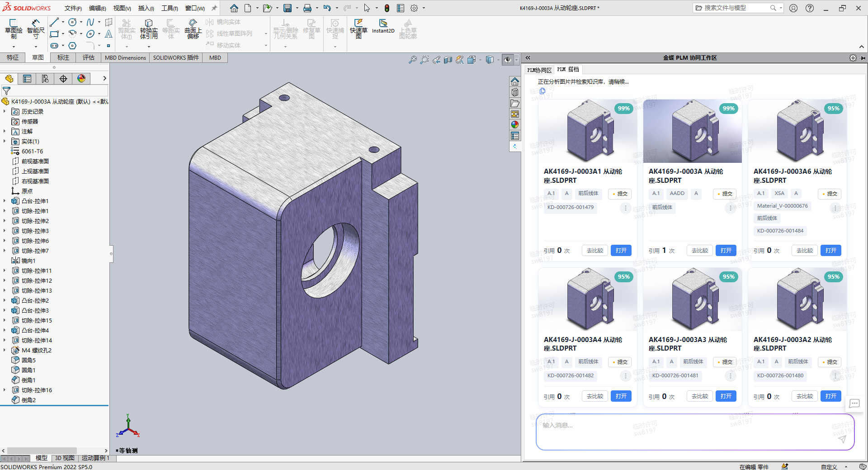Viewport: 868px width, 470px height.
Task: Click the PLM panel settings gear
Action: [x=853, y=58]
